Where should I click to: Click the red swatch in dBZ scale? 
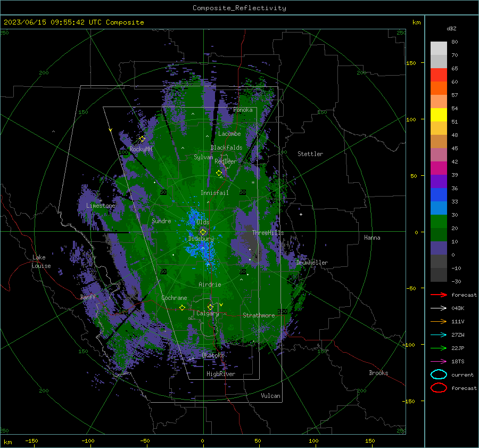click(439, 75)
